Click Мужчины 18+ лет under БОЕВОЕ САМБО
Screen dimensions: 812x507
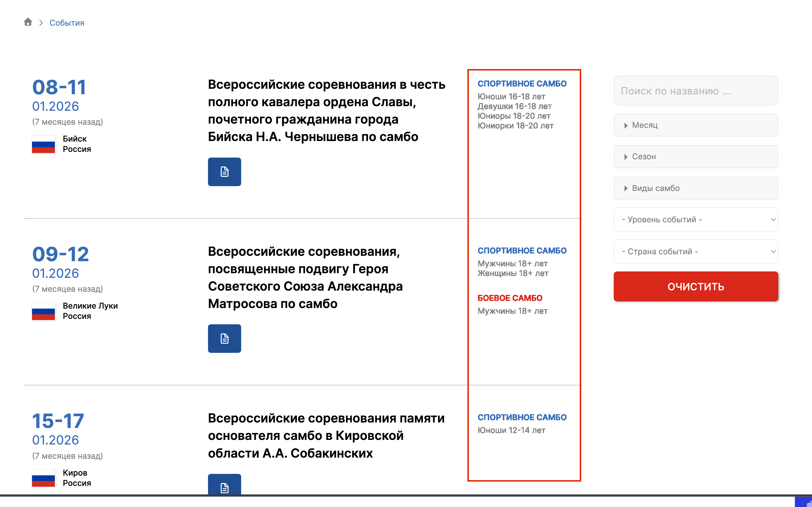click(x=513, y=311)
